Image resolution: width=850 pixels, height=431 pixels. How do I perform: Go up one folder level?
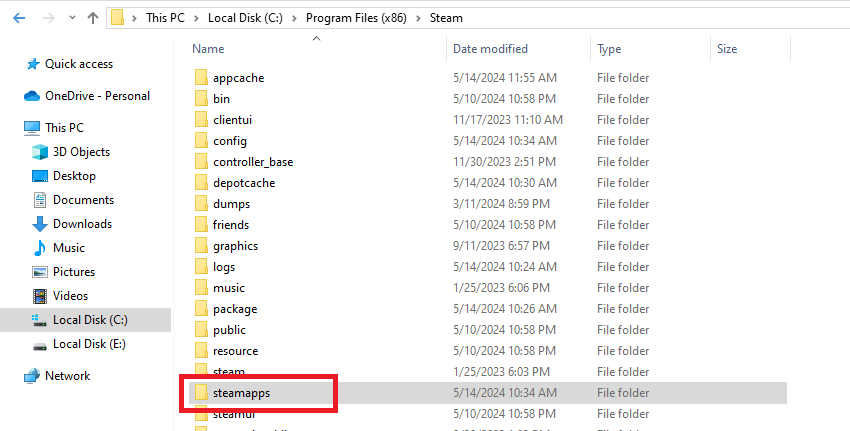point(93,18)
